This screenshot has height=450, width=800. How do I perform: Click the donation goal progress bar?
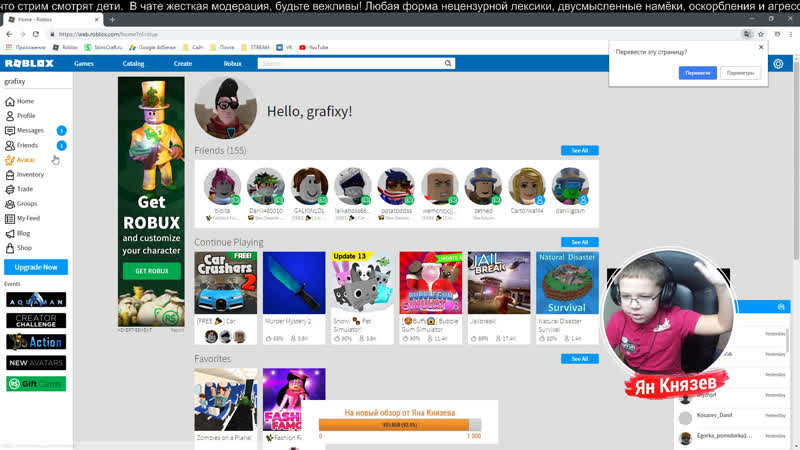pyautogui.click(x=399, y=424)
